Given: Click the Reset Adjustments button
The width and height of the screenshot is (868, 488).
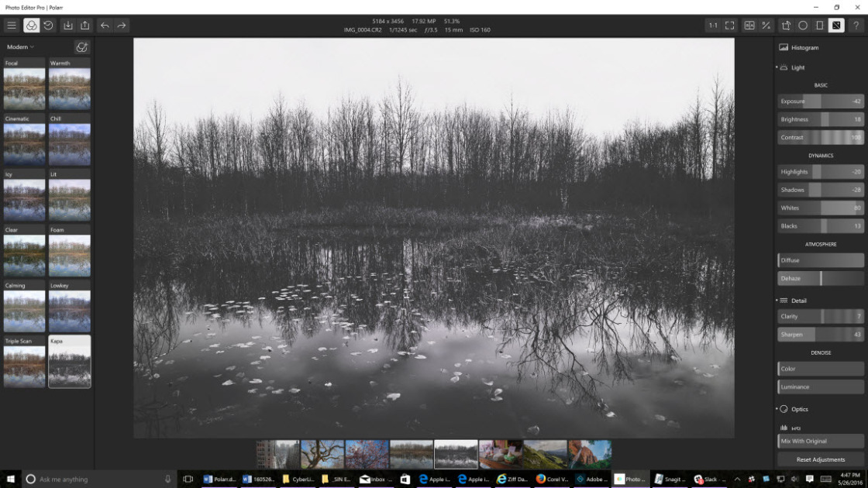Looking at the screenshot, I should [x=821, y=459].
